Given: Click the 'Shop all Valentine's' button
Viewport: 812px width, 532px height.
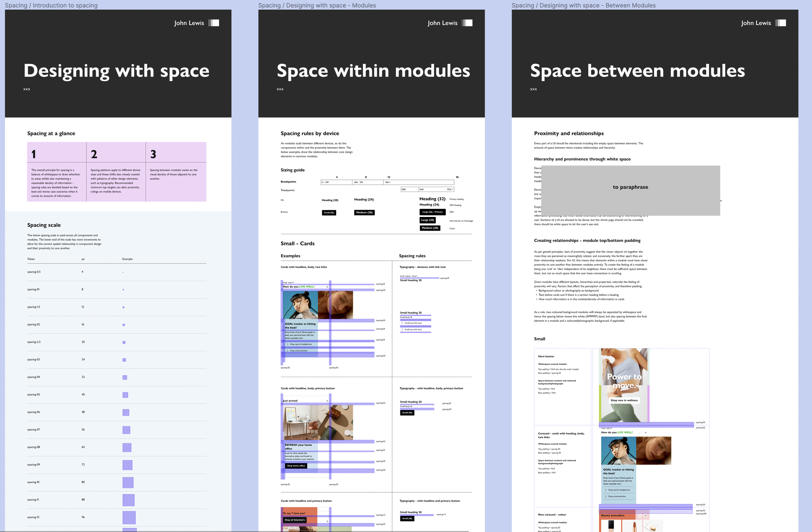Looking at the screenshot, I should tap(295, 520).
